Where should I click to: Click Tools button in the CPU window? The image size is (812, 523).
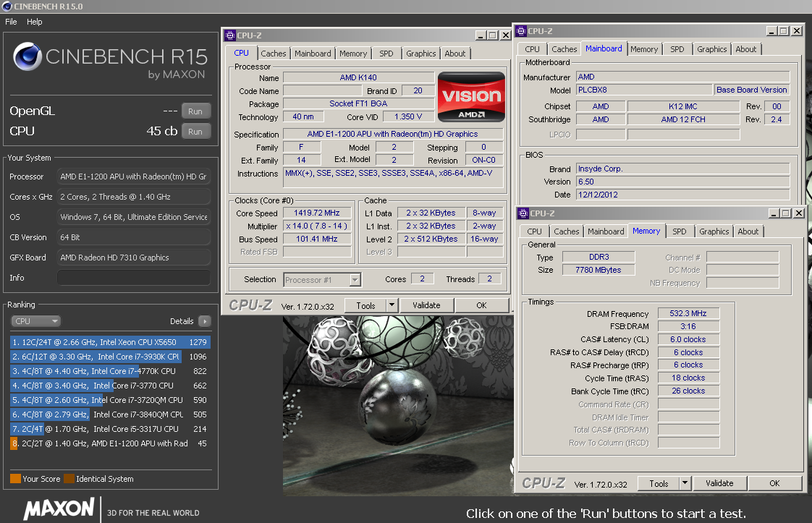point(365,305)
